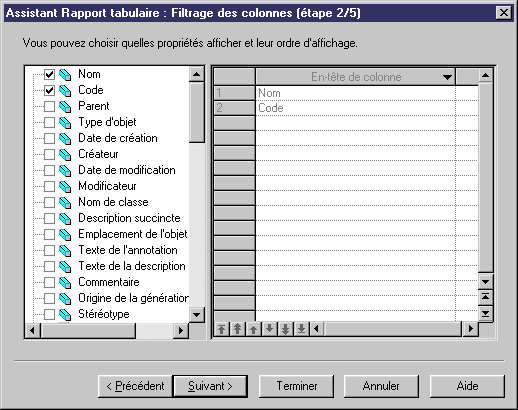The image size is (518, 410).
Task: Enable the Date de création checkbox
Action: tap(49, 138)
